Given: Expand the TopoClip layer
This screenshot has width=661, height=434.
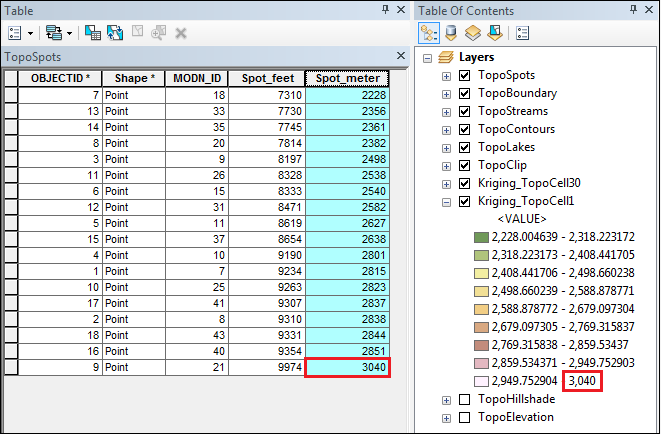Looking at the screenshot, I should pos(446,166).
